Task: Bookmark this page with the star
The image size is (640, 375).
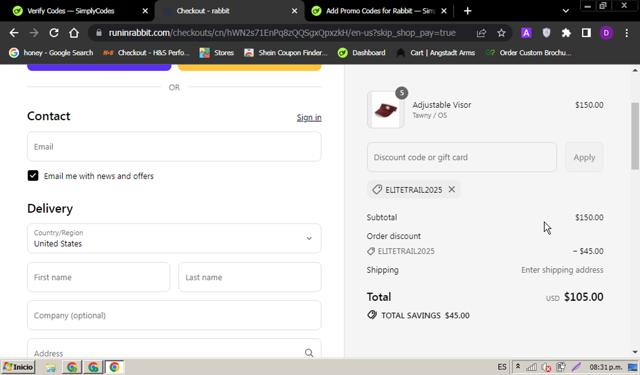Action: 501,33
